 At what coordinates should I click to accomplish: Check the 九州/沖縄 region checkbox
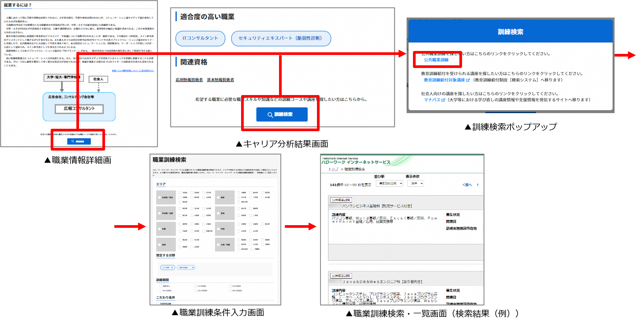(x=218, y=245)
